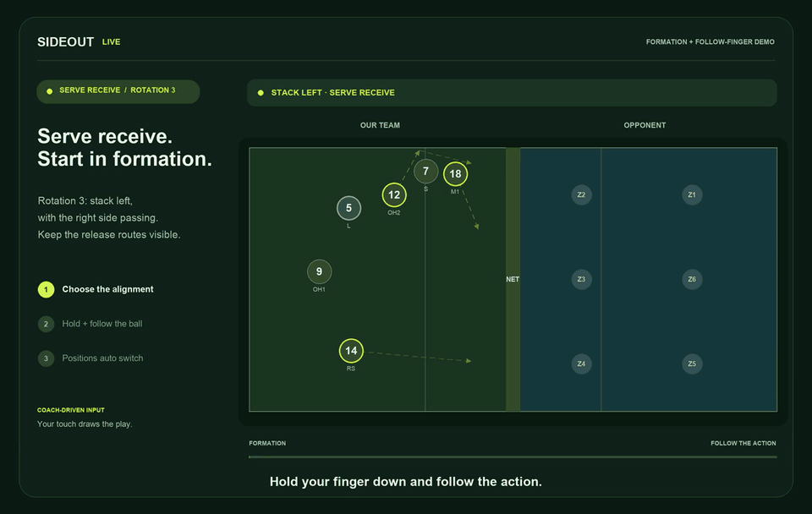
Task: Select opponent zone Z6 marker
Action: (x=692, y=280)
